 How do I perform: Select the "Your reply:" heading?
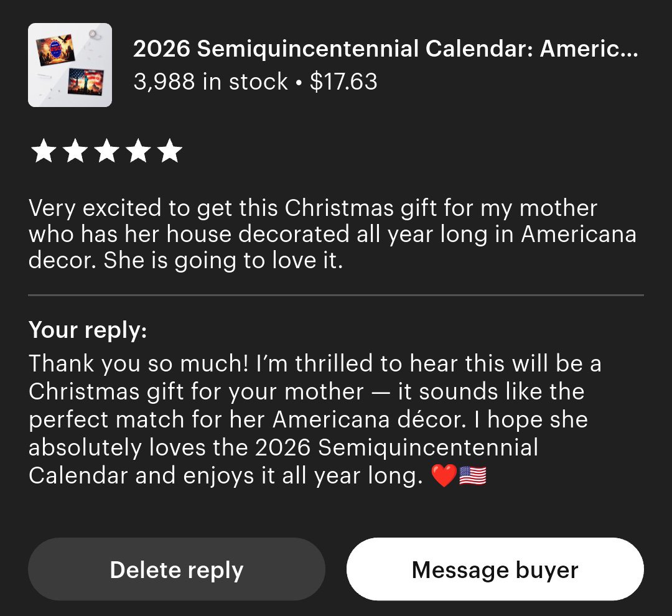88,330
